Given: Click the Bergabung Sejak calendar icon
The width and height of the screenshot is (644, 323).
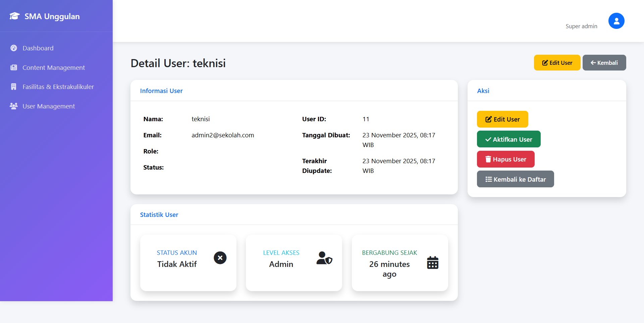Looking at the screenshot, I should tap(432, 263).
